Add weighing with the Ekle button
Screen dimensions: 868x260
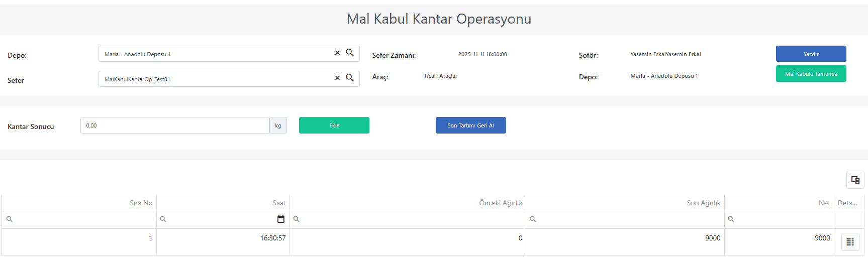(334, 125)
